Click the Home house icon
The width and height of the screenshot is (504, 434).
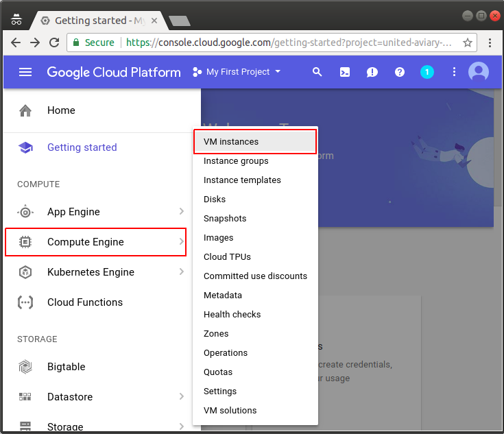25,110
